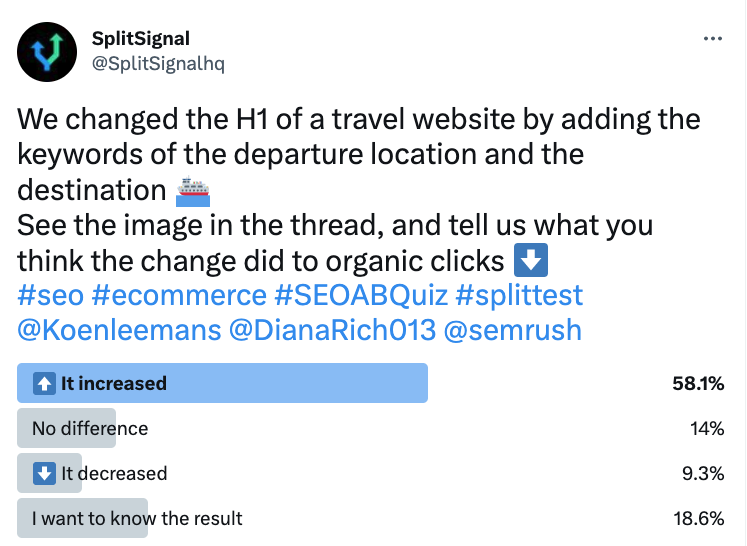Click the down arrow emoji after organic clicks
This screenshot has width=747, height=546.
(x=531, y=260)
